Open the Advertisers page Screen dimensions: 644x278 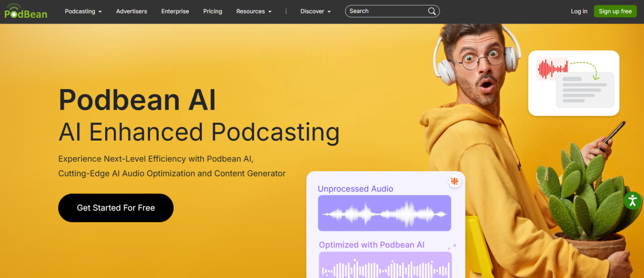tap(131, 11)
